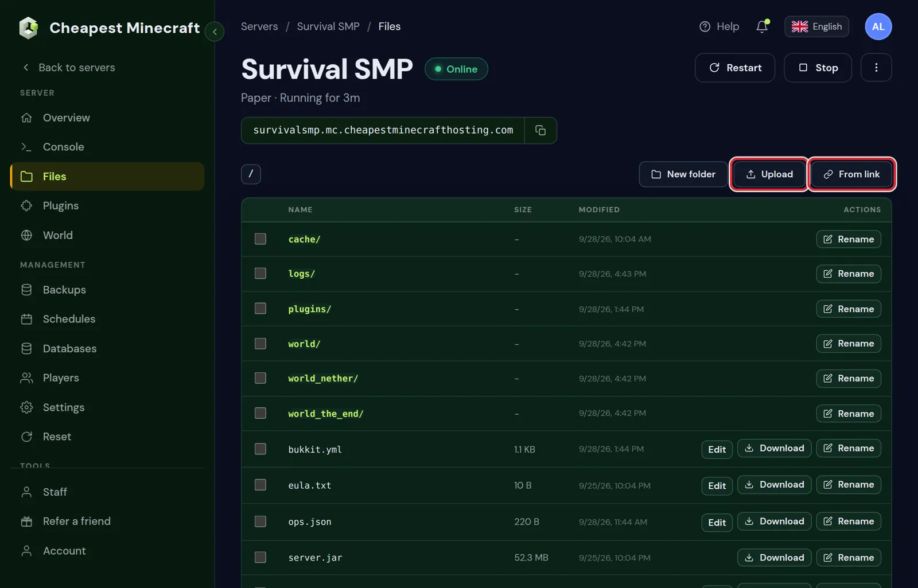Check the plugins/ folder checkbox
Screen dimensions: 918x588
click(260, 309)
